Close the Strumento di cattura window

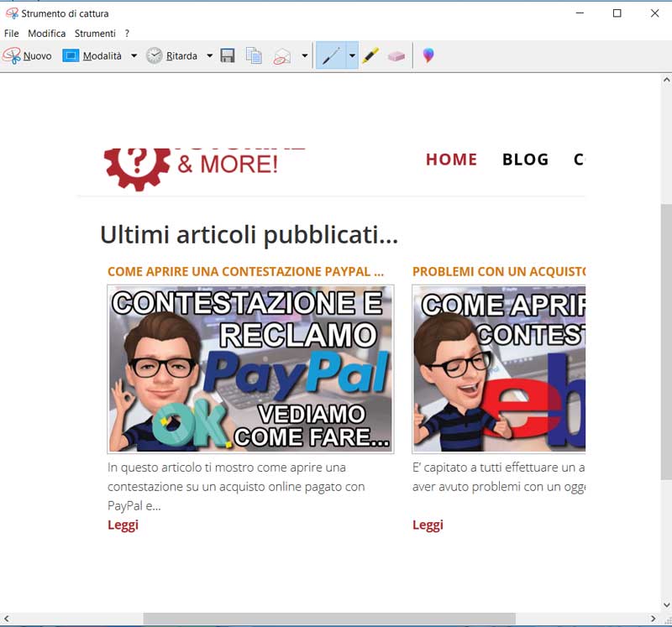pyautogui.click(x=654, y=13)
